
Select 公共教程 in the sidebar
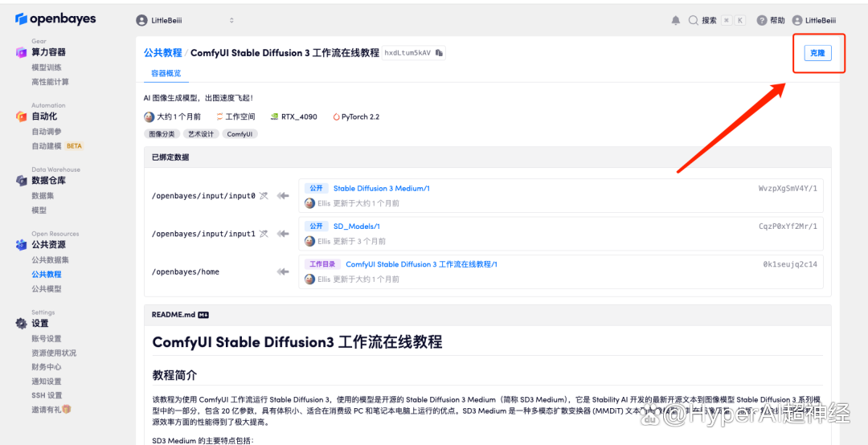[x=47, y=275]
